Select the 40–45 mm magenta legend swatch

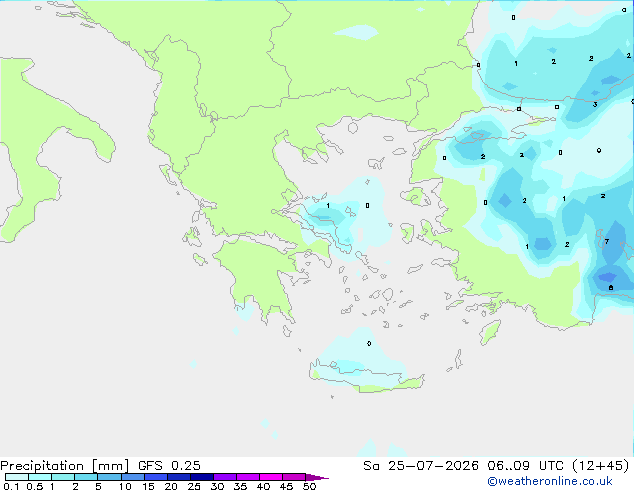click(271, 477)
